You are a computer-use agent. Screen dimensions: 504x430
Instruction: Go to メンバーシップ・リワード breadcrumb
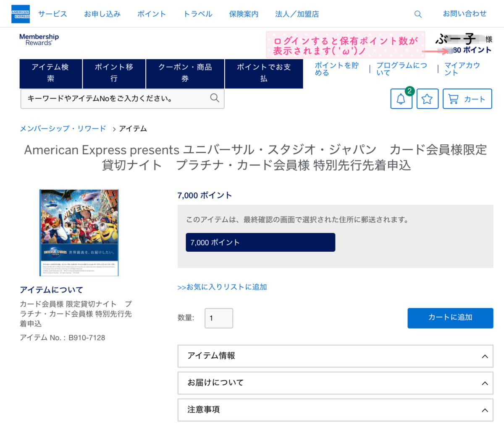[x=63, y=128]
